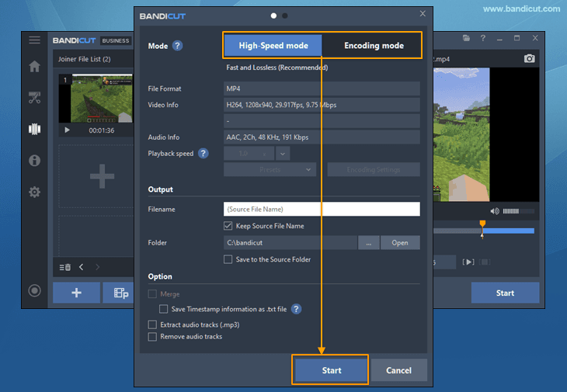567x392 pixels.
Task: Click the Timestamp info help icon
Action: click(x=296, y=309)
